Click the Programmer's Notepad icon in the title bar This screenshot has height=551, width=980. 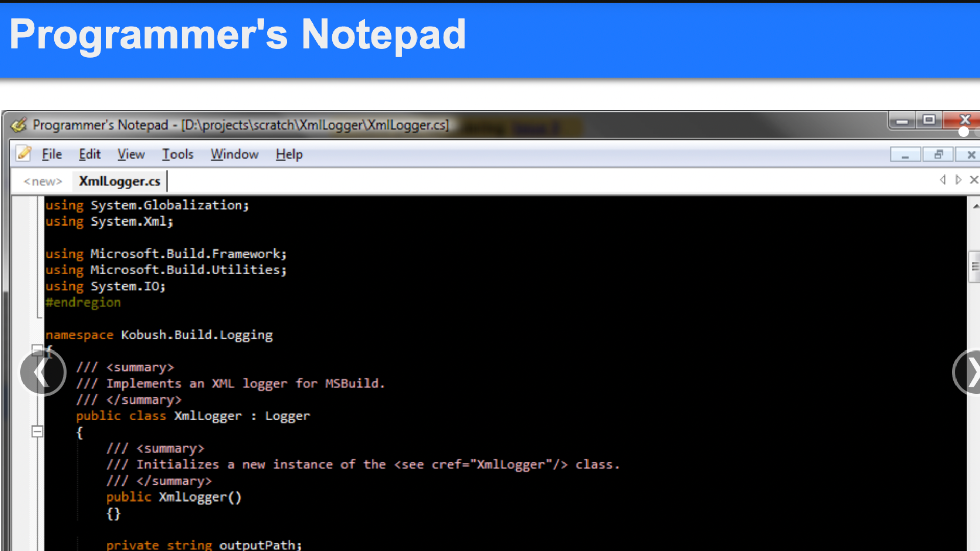18,124
